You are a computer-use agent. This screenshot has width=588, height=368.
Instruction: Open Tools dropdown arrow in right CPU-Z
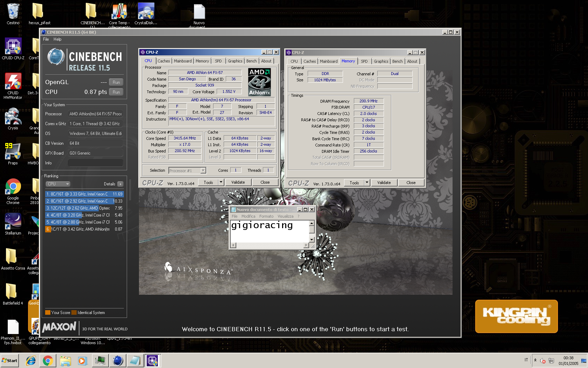point(367,183)
